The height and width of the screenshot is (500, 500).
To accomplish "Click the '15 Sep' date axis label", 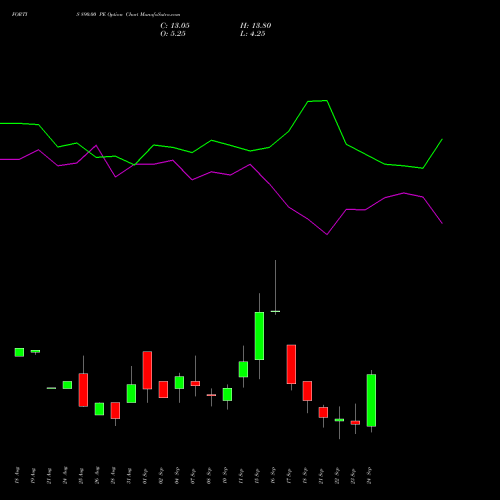I will point(258,475).
